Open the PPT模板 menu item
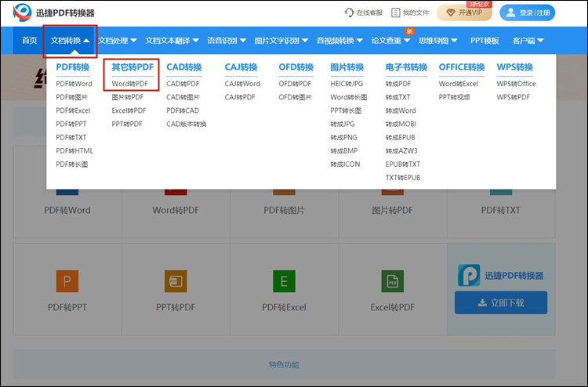Viewport: 588px width, 387px height. (485, 41)
